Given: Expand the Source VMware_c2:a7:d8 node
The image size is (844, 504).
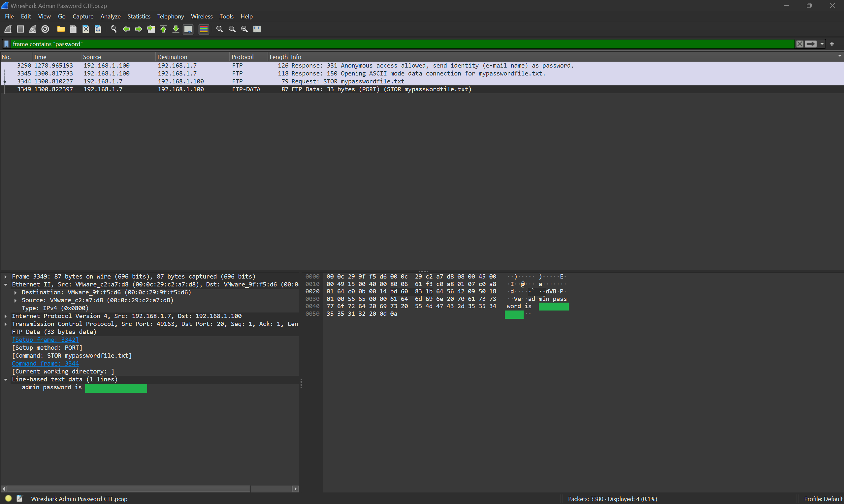Looking at the screenshot, I should tap(15, 301).
